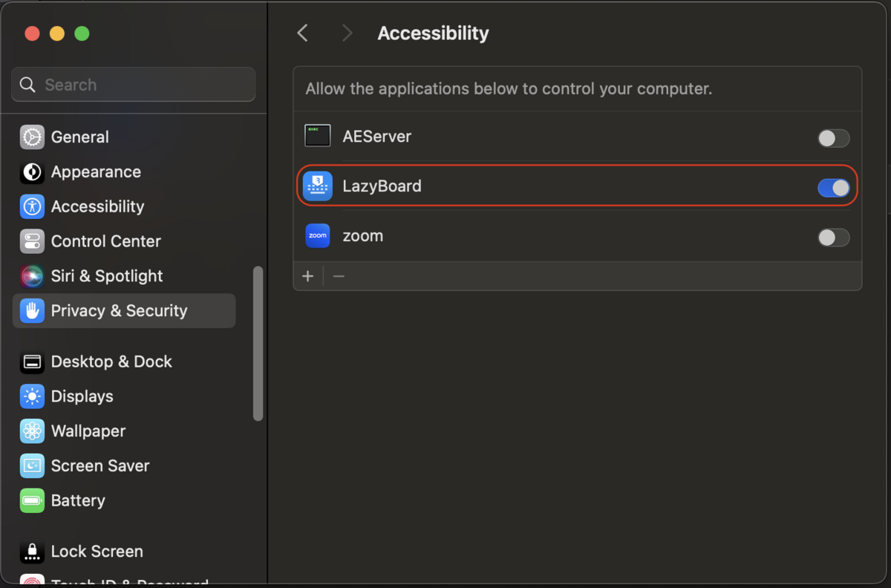Select the Wallpaper flower icon
Viewport: 891px width, 588px height.
[32, 431]
